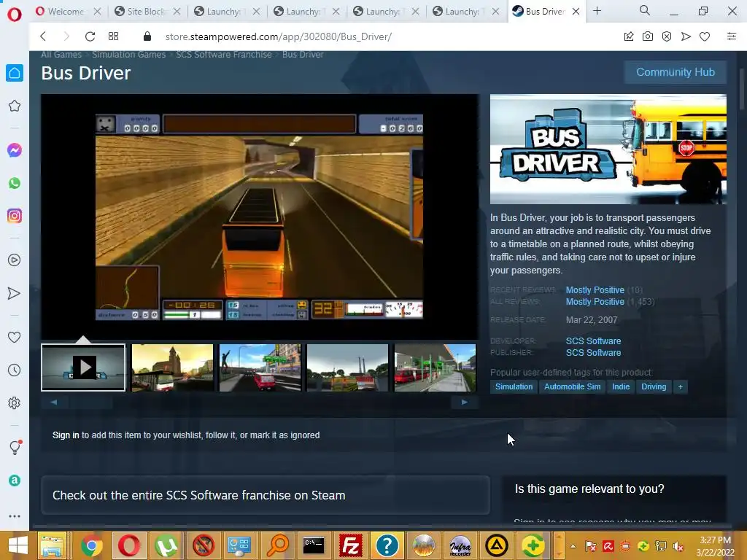Open the Easy Setup menu icon
The image size is (747, 560).
pos(731,36)
